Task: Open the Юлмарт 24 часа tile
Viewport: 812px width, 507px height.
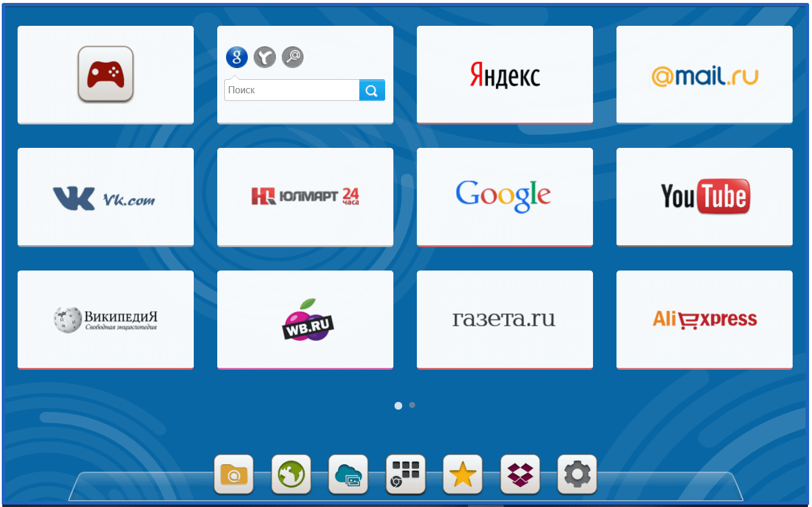Action: tap(305, 197)
